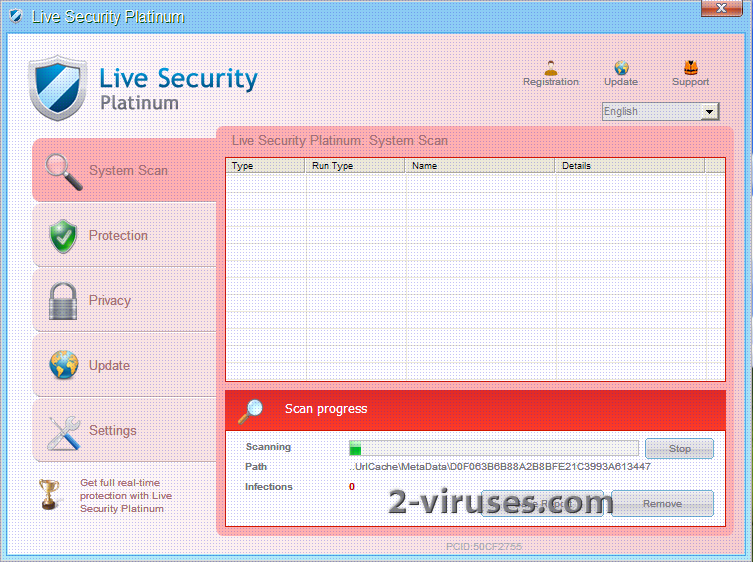
Task: Click the scan progress bar
Action: click(x=494, y=449)
